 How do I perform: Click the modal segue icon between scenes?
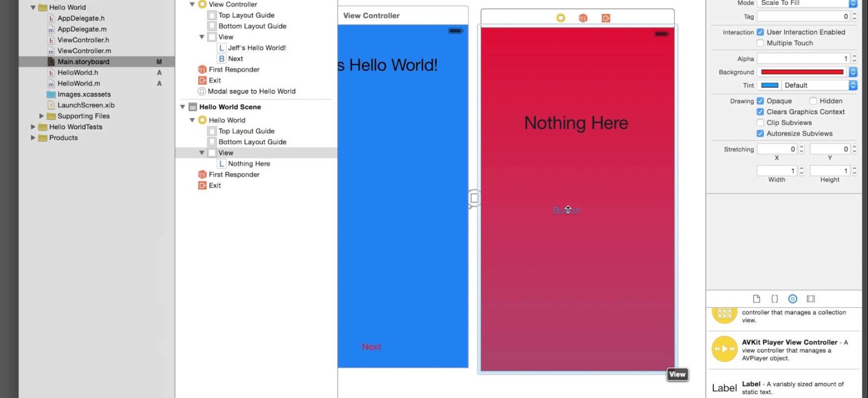[x=474, y=198]
